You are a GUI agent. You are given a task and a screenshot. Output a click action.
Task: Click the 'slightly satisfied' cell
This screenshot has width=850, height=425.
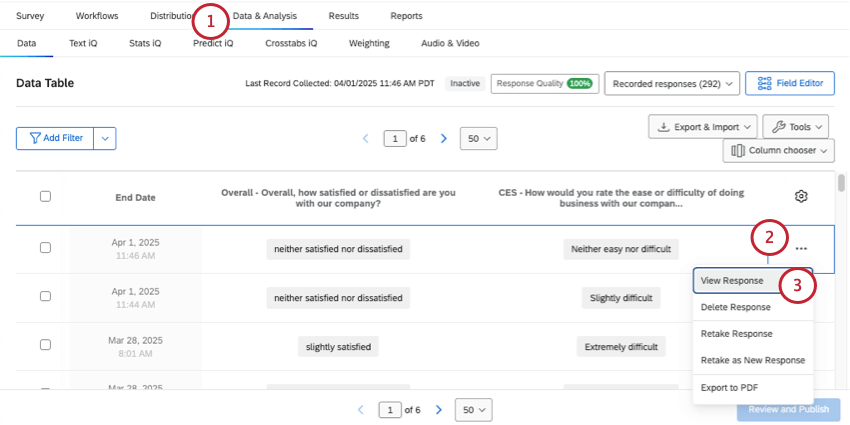pos(338,347)
